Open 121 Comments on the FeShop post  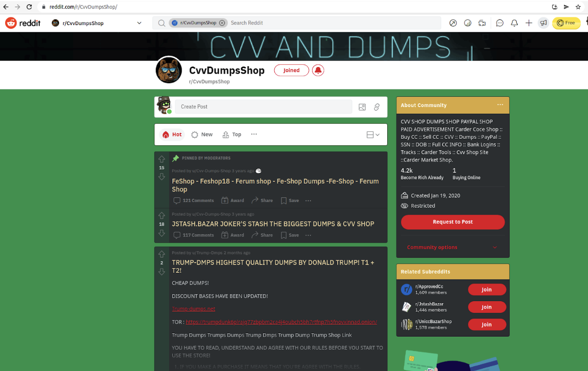click(x=194, y=201)
